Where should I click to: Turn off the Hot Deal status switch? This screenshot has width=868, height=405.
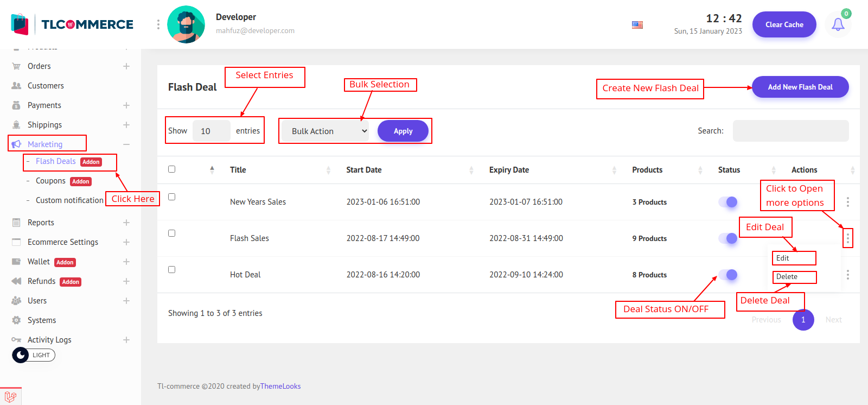(x=728, y=275)
